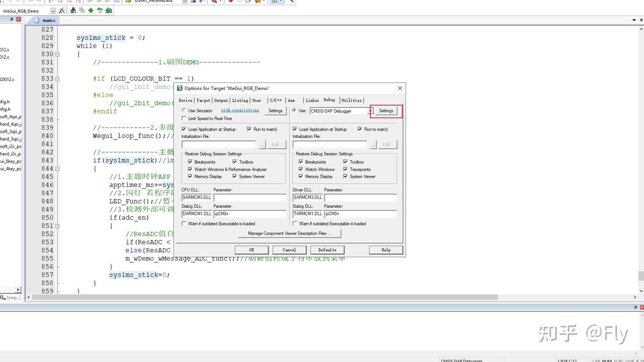Toggle debugger-side Toolbox checkbox
644x362 pixels.
coord(345,162)
